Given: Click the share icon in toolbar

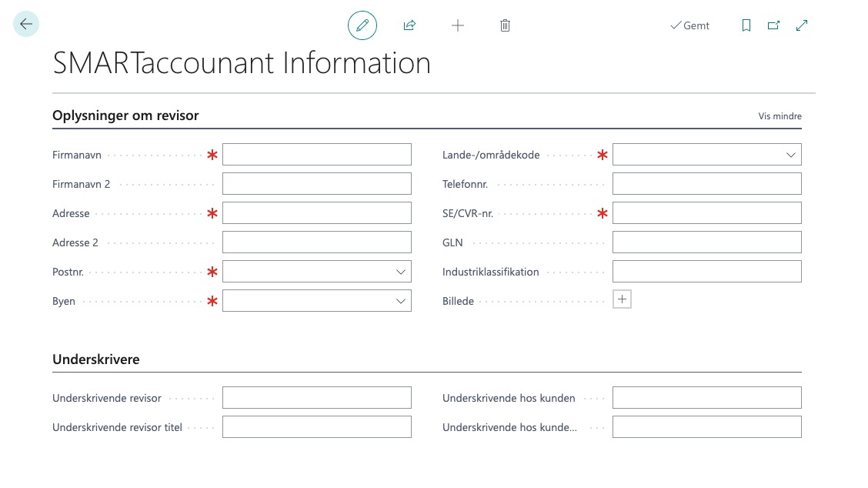Looking at the screenshot, I should tap(409, 25).
